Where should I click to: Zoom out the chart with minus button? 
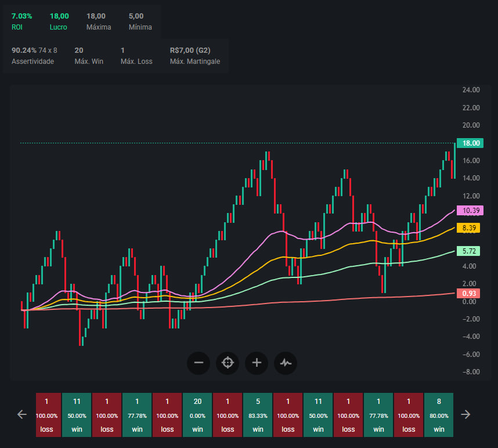[199, 363]
